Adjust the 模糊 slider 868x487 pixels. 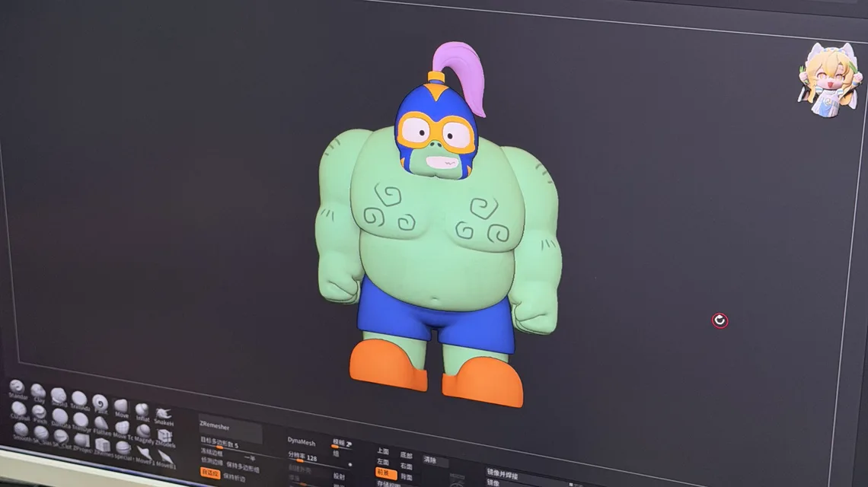pyautogui.click(x=342, y=445)
